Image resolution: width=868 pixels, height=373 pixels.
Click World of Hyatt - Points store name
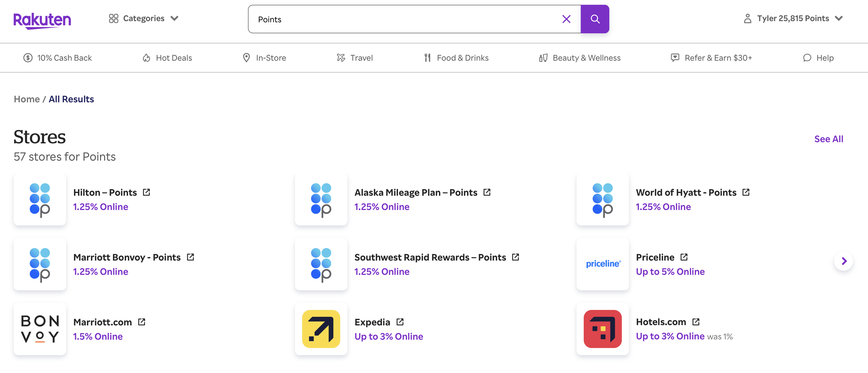[x=686, y=192]
